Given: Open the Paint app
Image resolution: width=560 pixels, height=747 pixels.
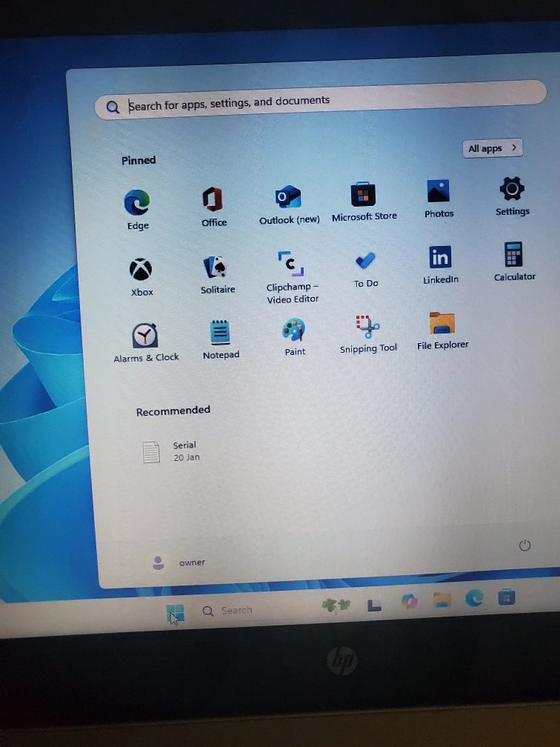Looking at the screenshot, I should point(294,336).
